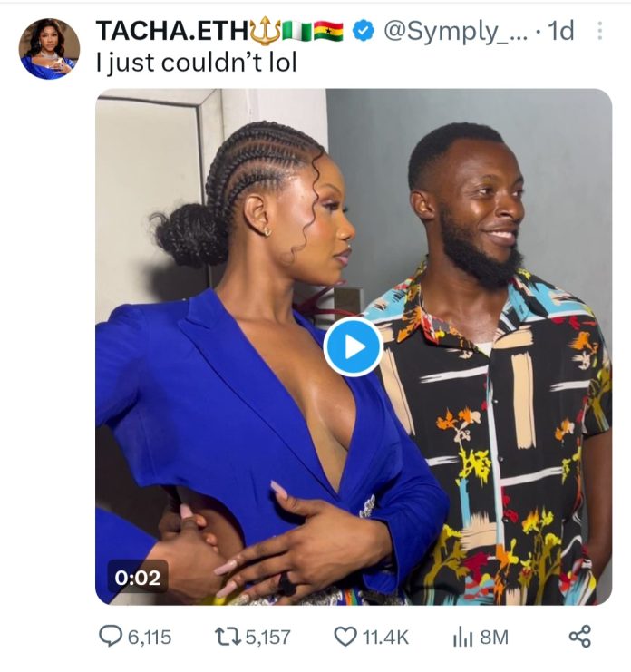Like the tweet with the heart icon
The width and height of the screenshot is (631, 672).
click(x=345, y=637)
